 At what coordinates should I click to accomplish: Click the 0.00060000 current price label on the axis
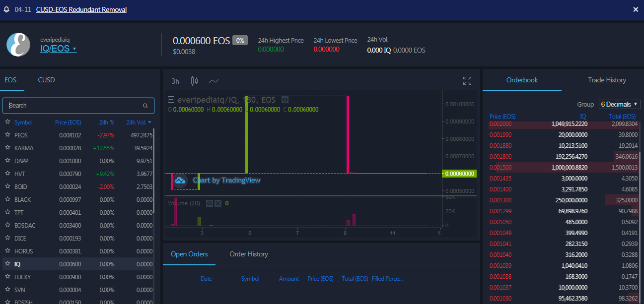tap(459, 174)
